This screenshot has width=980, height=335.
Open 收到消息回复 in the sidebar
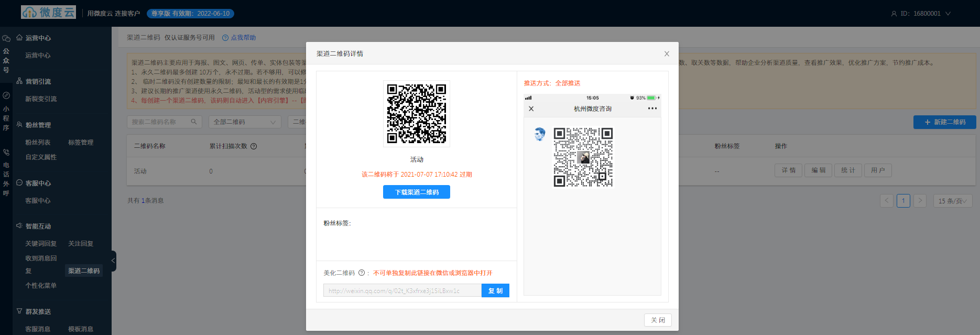click(41, 265)
